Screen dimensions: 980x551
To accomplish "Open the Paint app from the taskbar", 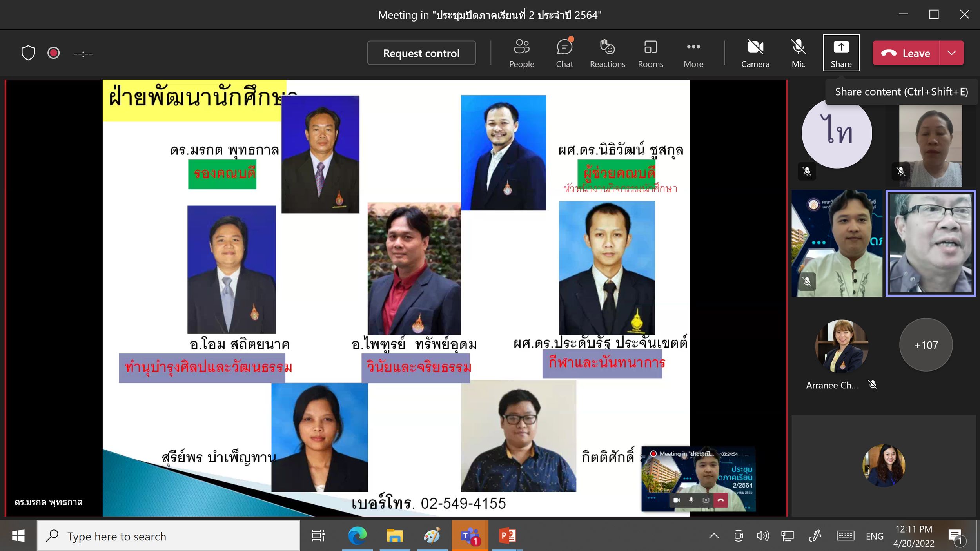I will (x=432, y=536).
